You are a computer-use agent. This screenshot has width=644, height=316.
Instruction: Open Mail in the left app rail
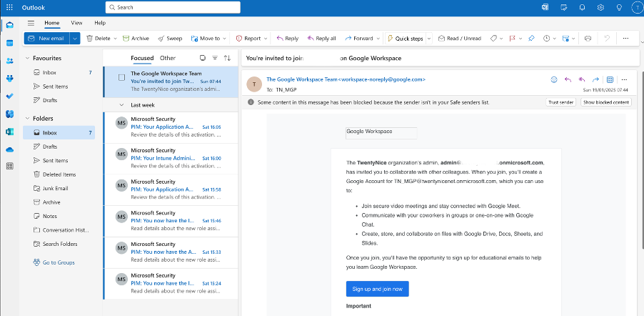(x=9, y=25)
